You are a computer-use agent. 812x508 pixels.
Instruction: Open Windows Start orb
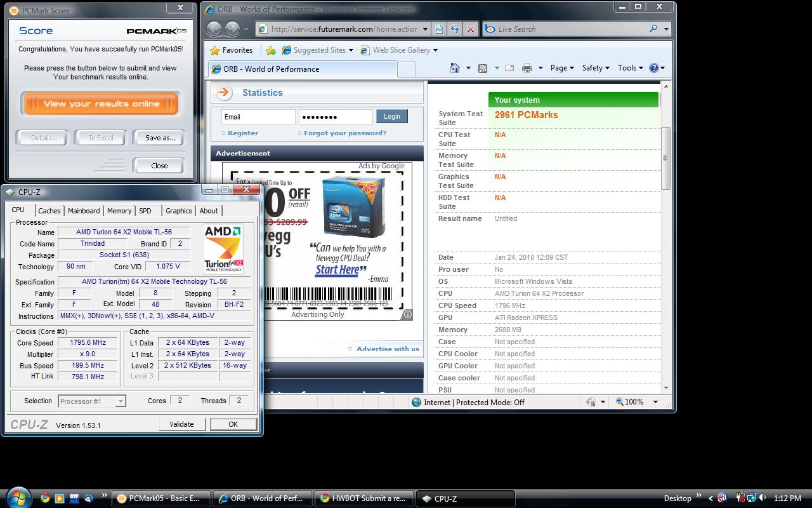point(17,497)
